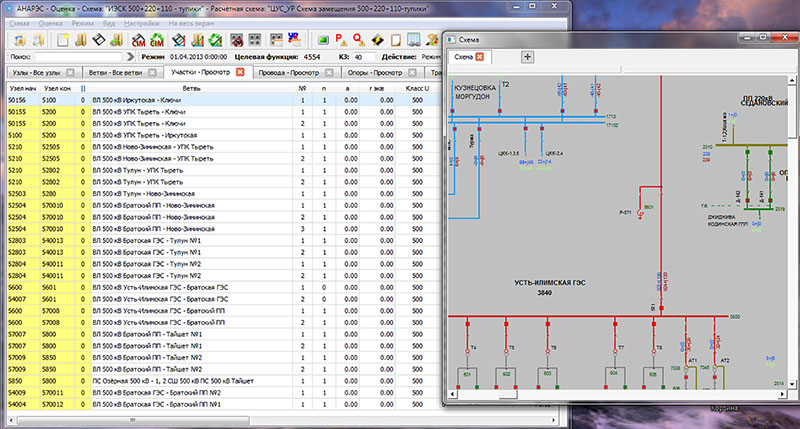Click the green and yellow folders icon
The width and height of the screenshot is (800, 429).
(x=116, y=40)
